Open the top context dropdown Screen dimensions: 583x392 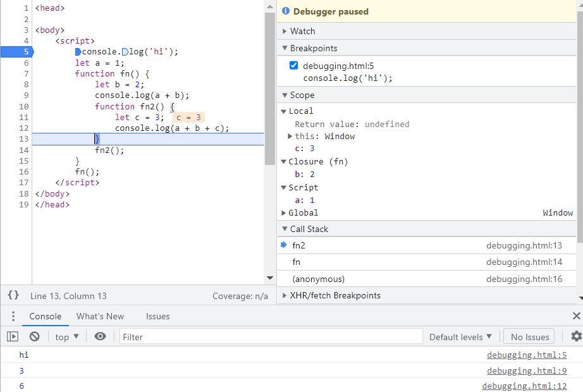click(67, 337)
